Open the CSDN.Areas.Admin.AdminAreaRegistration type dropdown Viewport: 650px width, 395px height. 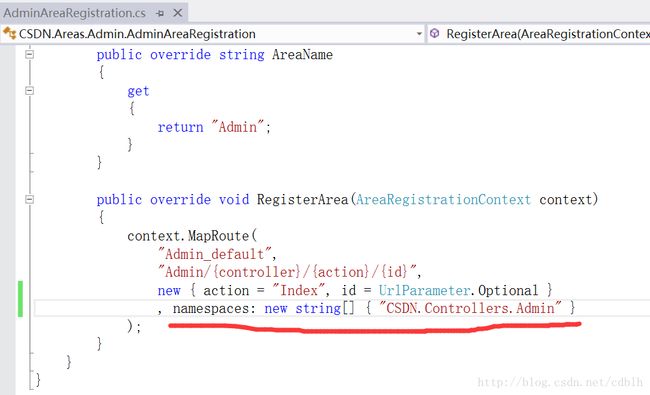point(419,34)
